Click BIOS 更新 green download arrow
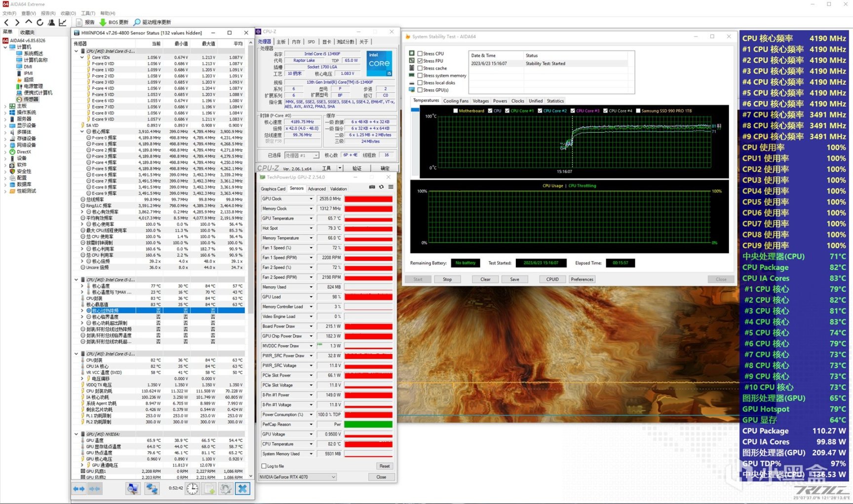Image resolution: width=853 pixels, height=504 pixels. pyautogui.click(x=103, y=22)
